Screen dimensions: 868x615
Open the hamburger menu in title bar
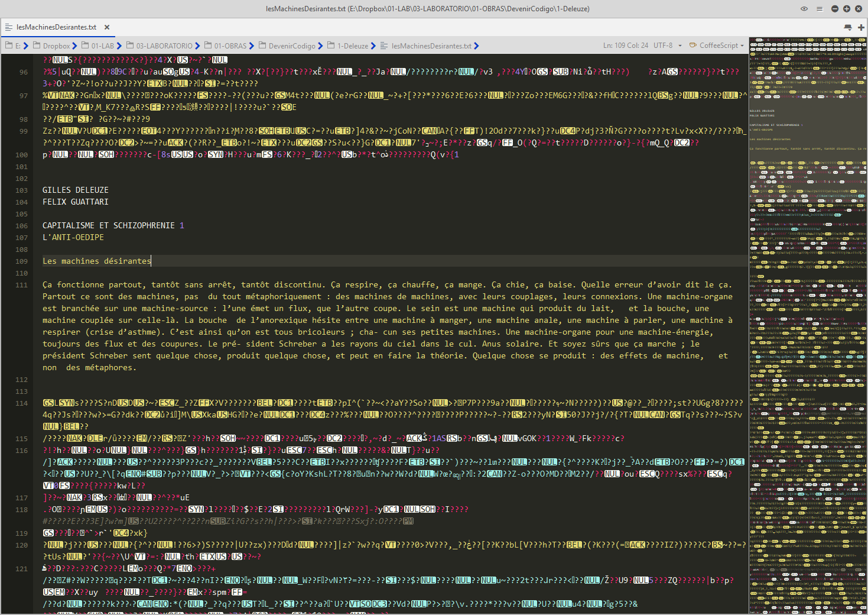click(819, 9)
